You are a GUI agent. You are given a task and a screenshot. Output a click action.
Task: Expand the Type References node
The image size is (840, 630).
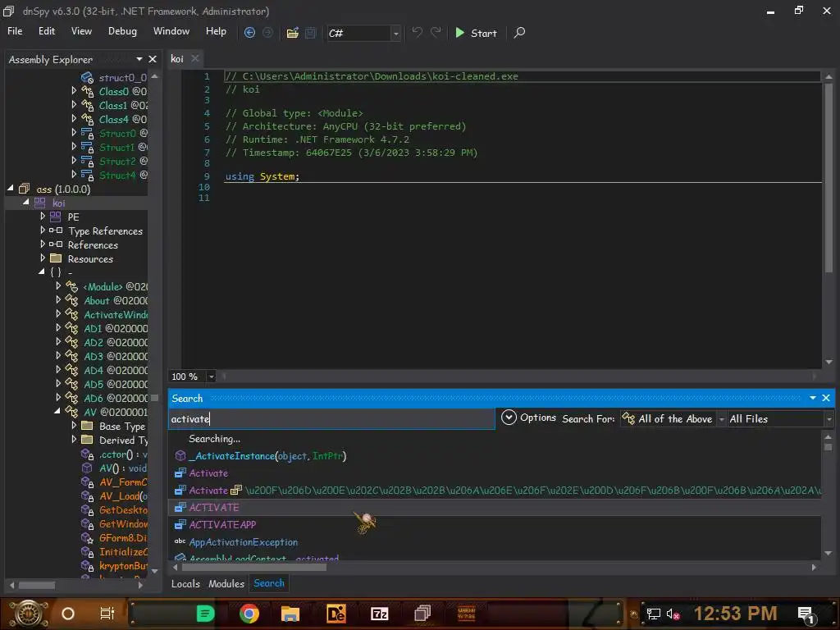(43, 231)
